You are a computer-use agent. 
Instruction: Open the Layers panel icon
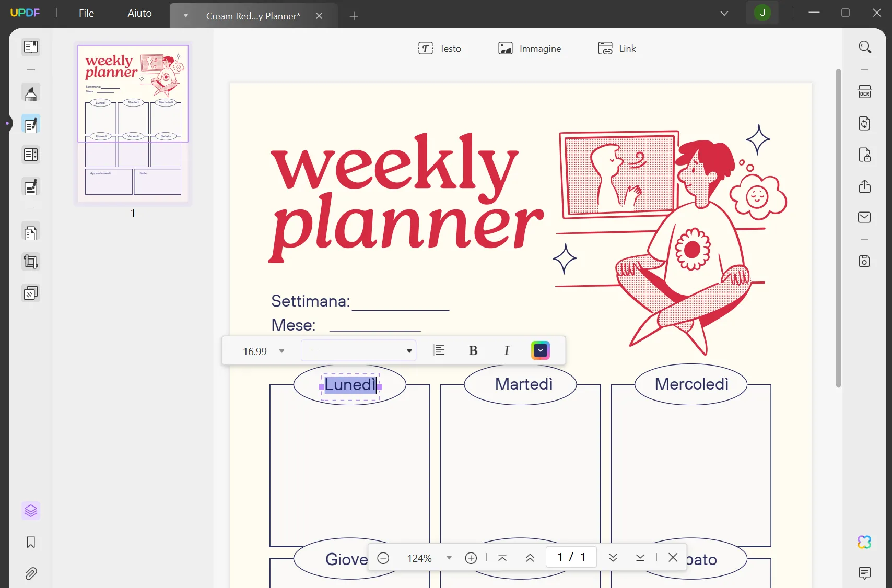click(31, 511)
